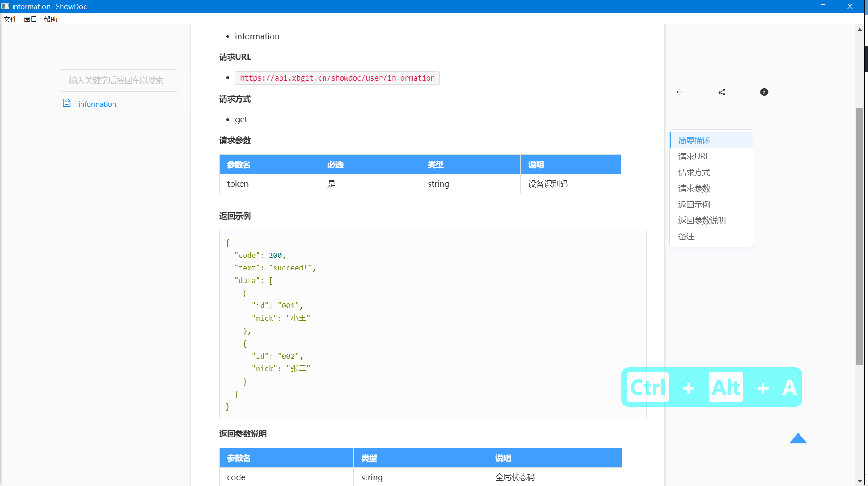Click the 设备识别码 description cell

(570, 184)
